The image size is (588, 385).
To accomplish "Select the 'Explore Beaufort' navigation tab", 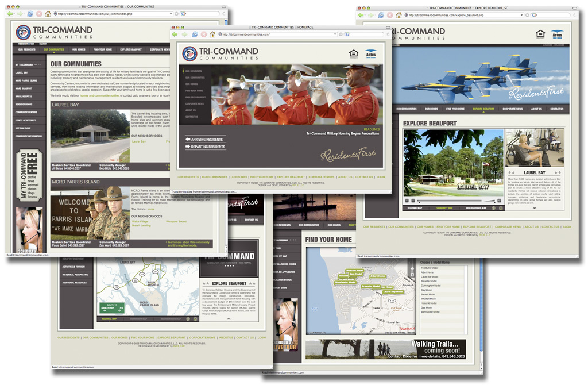I will 483,108.
